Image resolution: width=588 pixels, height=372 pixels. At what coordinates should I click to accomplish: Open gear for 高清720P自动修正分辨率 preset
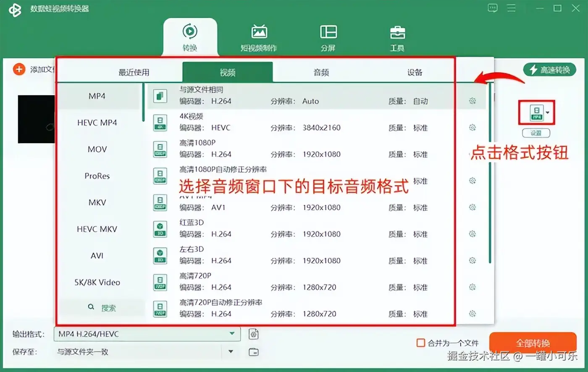(472, 314)
